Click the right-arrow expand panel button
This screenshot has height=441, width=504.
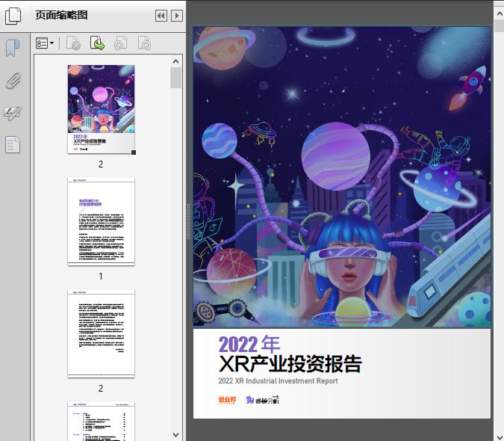tap(177, 16)
